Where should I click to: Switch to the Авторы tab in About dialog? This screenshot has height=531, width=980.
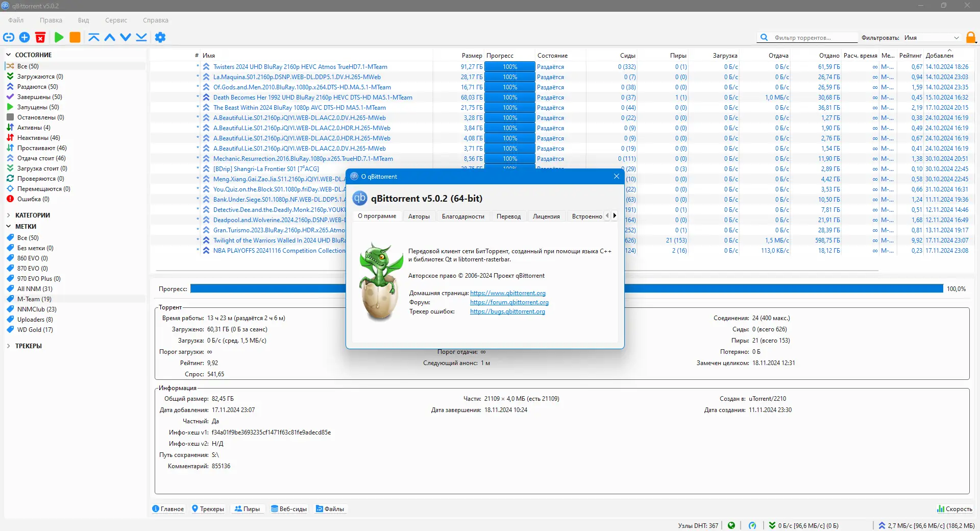[x=419, y=216]
